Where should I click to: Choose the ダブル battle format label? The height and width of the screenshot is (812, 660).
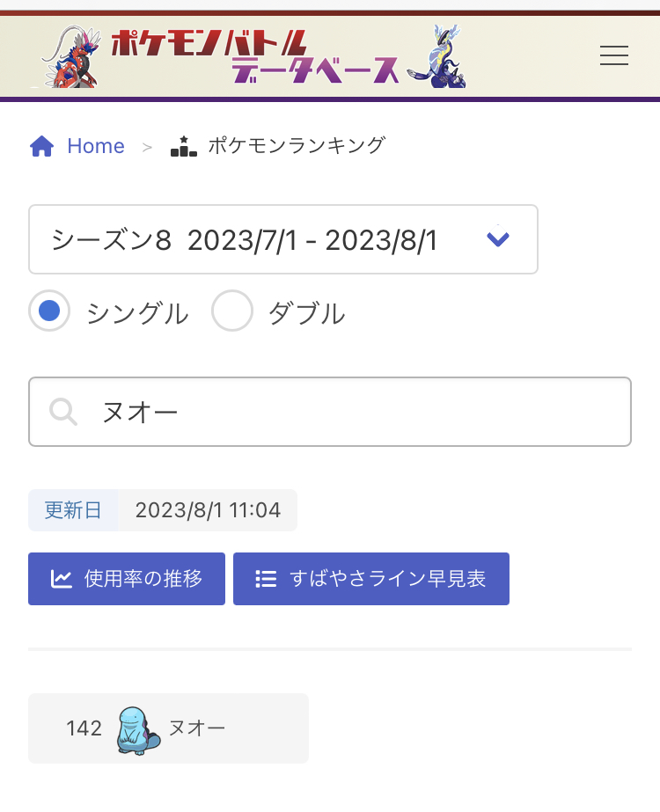(306, 313)
